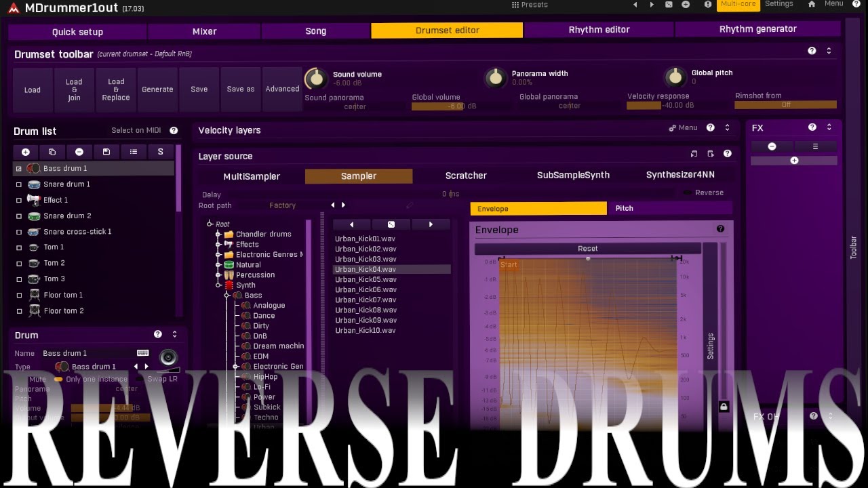Click the Generate drumset button

157,89
